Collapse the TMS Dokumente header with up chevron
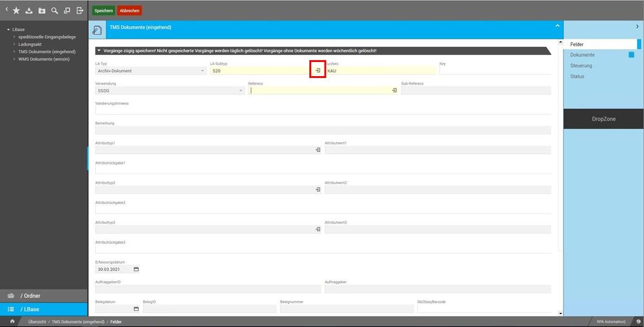Image resolution: width=644 pixels, height=327 pixels. (x=557, y=26)
